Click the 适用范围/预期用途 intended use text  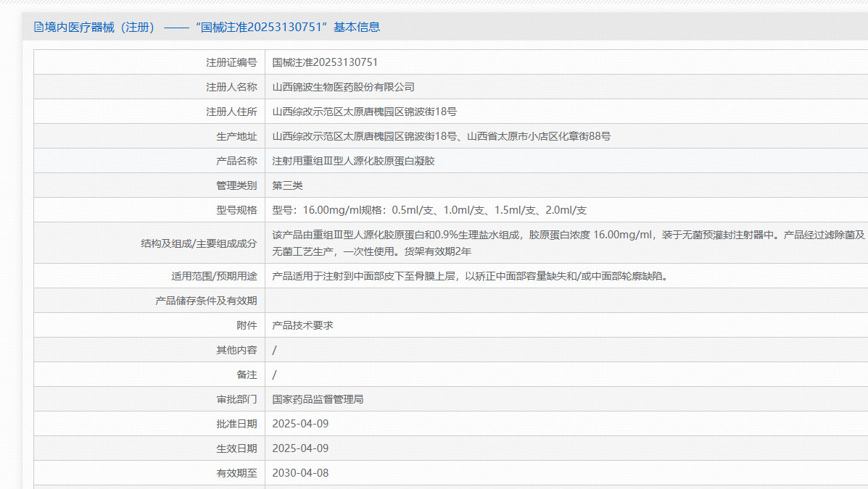(469, 276)
